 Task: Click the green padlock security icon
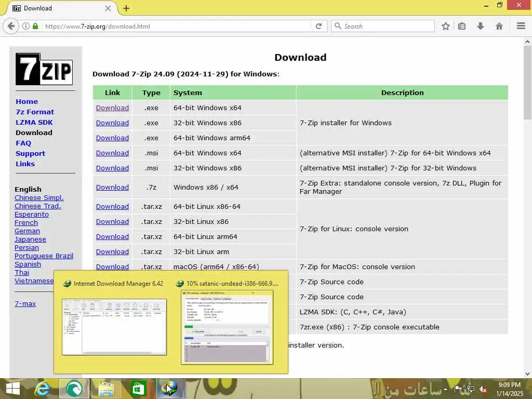tap(35, 26)
